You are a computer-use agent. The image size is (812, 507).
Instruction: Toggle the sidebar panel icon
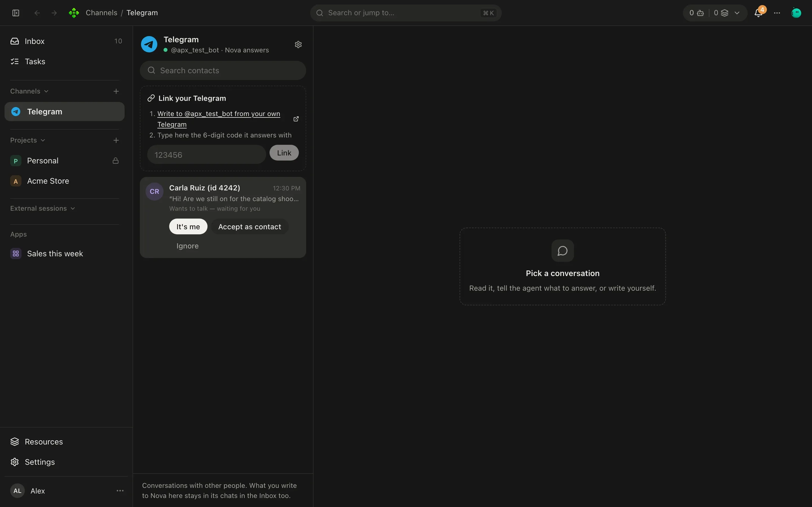[16, 13]
